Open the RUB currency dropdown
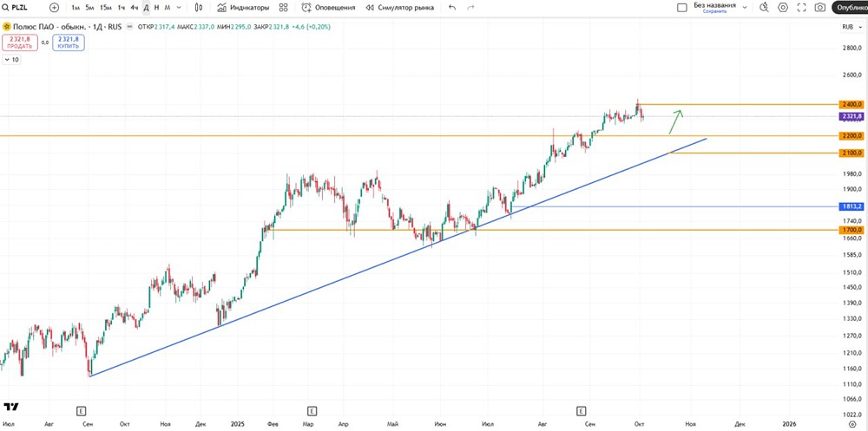 click(x=850, y=27)
